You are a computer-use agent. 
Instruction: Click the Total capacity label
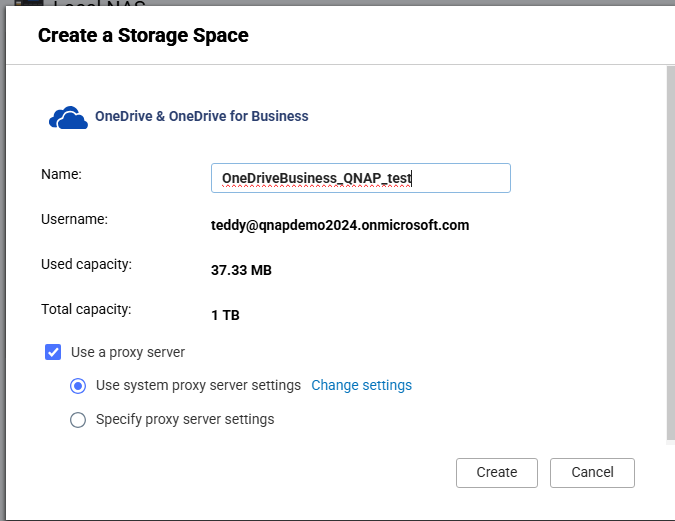point(86,309)
